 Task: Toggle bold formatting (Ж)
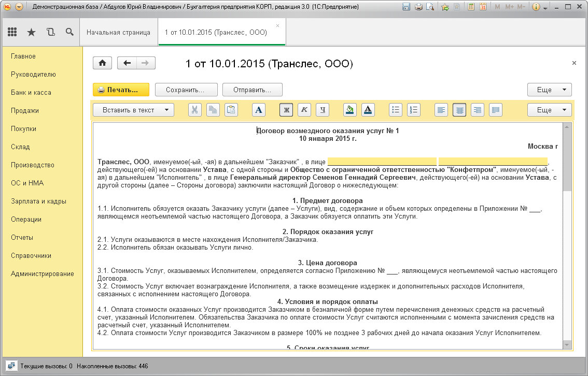point(286,110)
